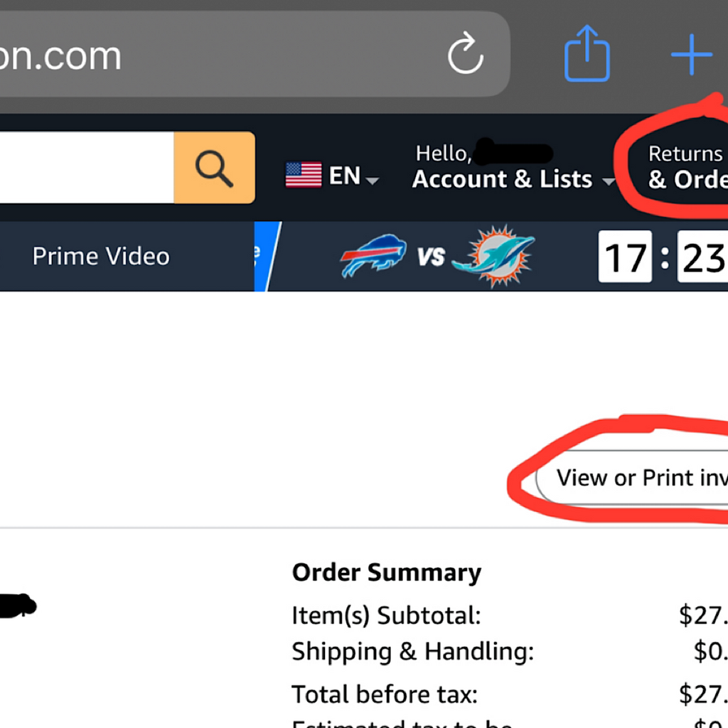Open the Account & Lists menu
Viewport: 728px width, 728px height.
click(x=502, y=179)
